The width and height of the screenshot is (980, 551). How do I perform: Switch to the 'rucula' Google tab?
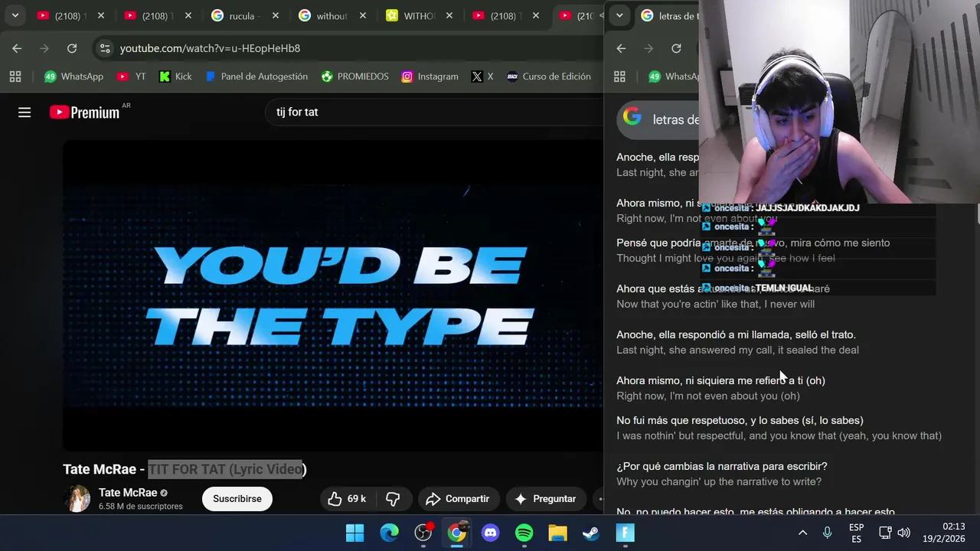(x=243, y=15)
